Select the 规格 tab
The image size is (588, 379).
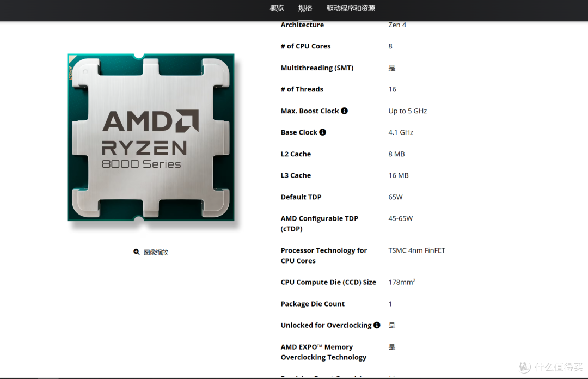click(305, 8)
